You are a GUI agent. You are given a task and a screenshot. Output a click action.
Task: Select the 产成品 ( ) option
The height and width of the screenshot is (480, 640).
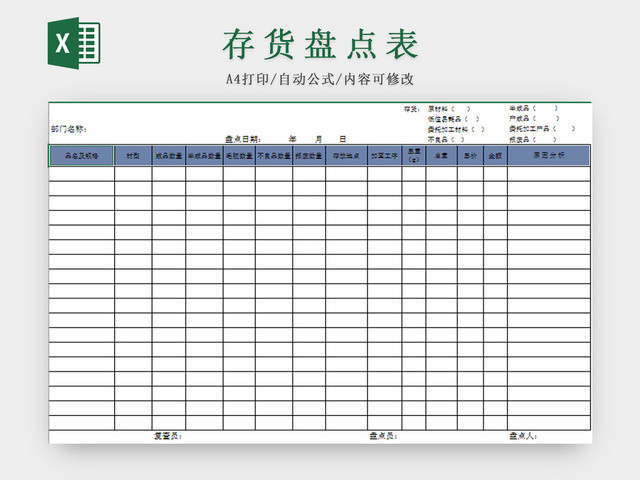[x=534, y=118]
